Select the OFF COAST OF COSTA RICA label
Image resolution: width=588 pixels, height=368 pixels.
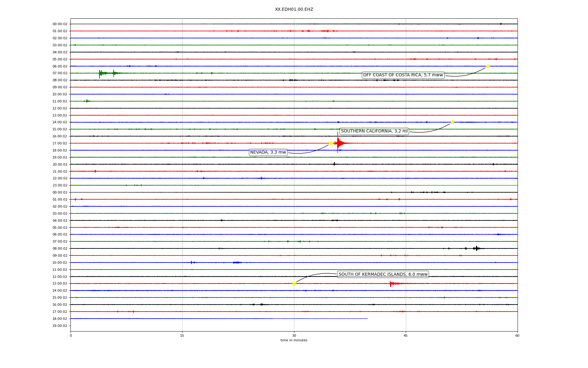[403, 75]
